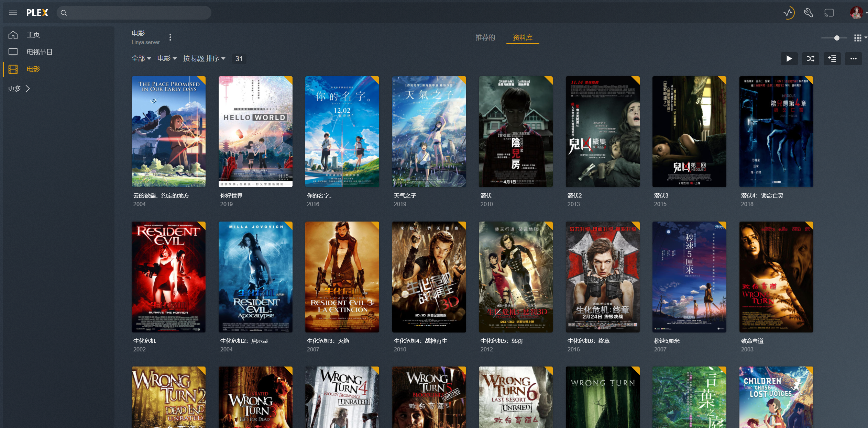Open more actions ellipsis button
868x428 pixels.
point(854,58)
